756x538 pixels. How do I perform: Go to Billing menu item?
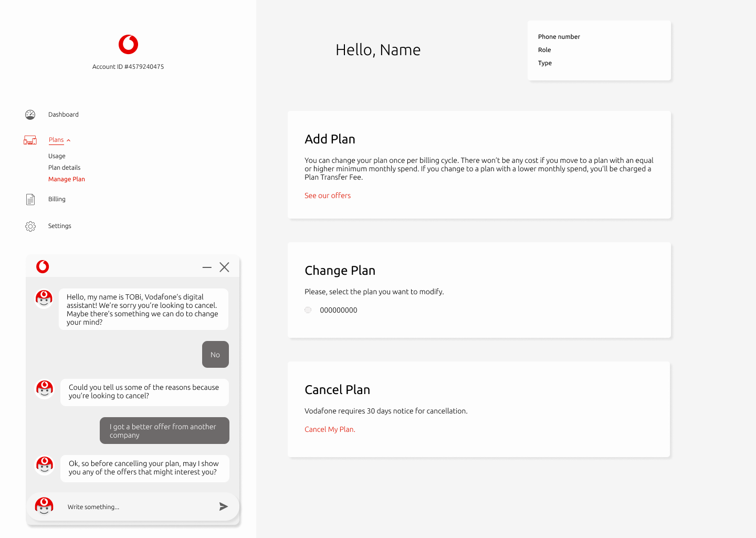tap(57, 199)
